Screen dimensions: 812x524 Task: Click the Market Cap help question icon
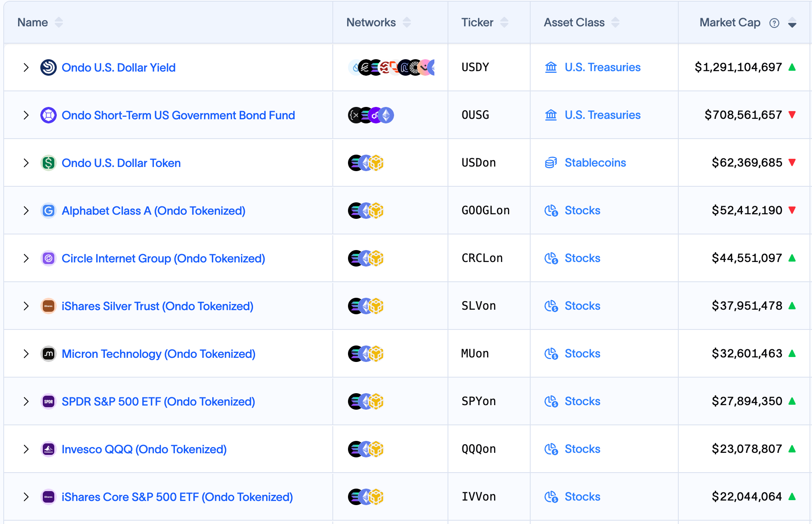click(x=774, y=23)
